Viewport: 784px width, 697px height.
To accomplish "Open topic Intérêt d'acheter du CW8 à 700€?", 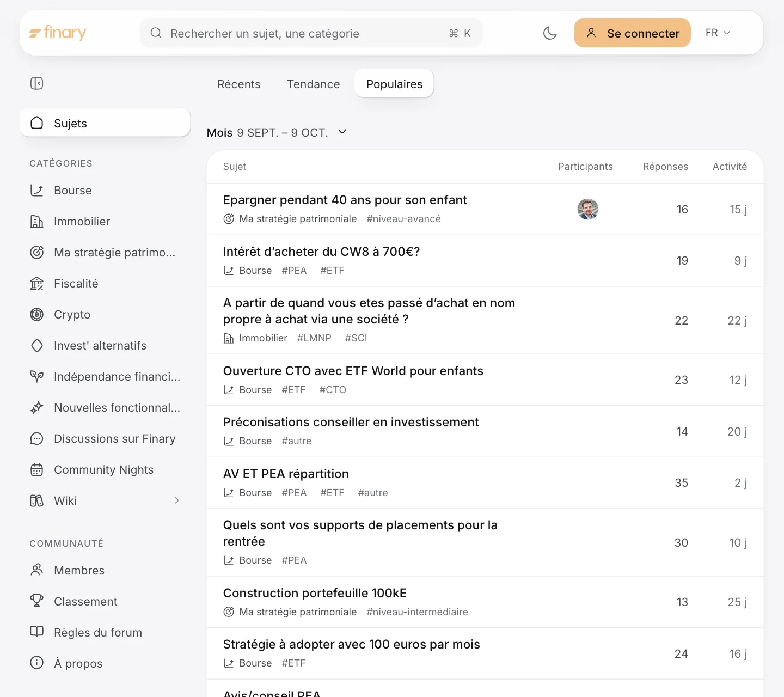I will tap(321, 252).
